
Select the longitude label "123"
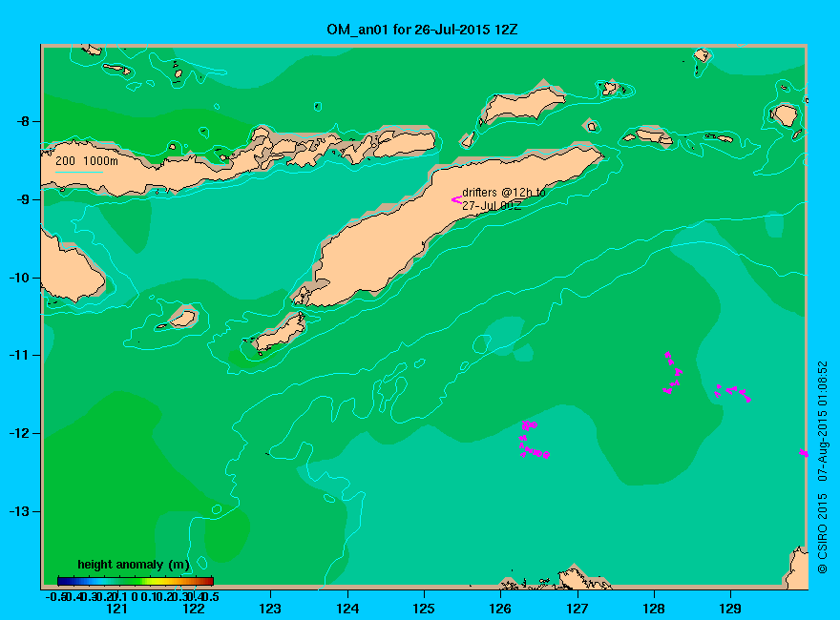pyautogui.click(x=270, y=609)
